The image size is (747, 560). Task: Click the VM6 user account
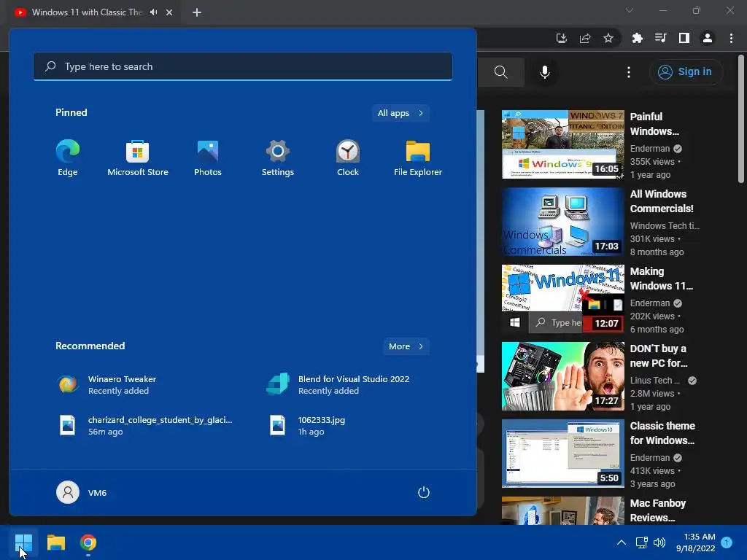click(x=82, y=492)
